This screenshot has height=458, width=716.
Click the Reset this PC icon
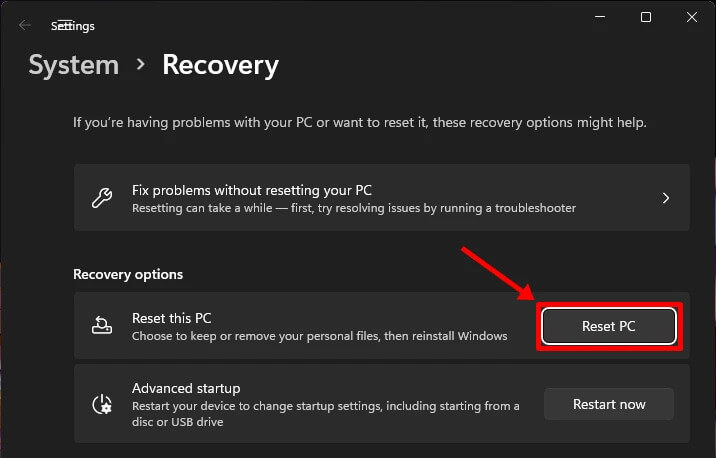click(102, 326)
